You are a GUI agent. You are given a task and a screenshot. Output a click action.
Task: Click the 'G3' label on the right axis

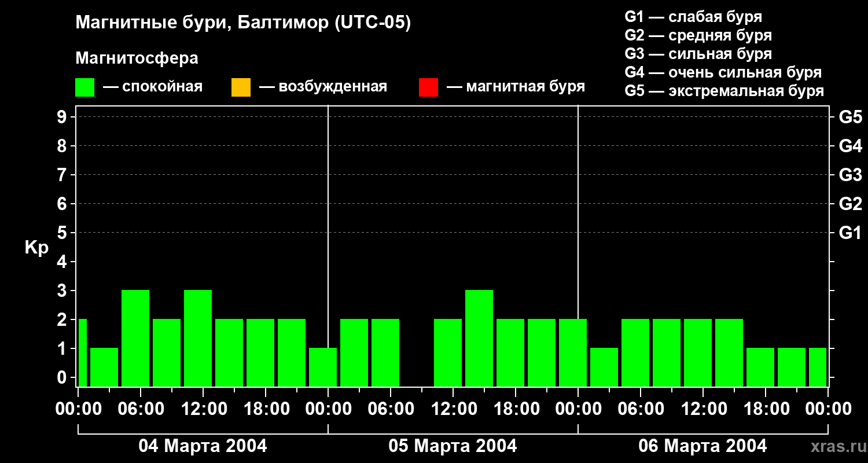850,175
